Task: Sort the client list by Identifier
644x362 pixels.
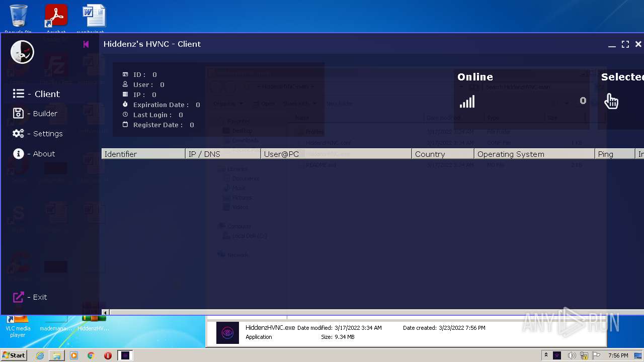Action: coord(143,154)
